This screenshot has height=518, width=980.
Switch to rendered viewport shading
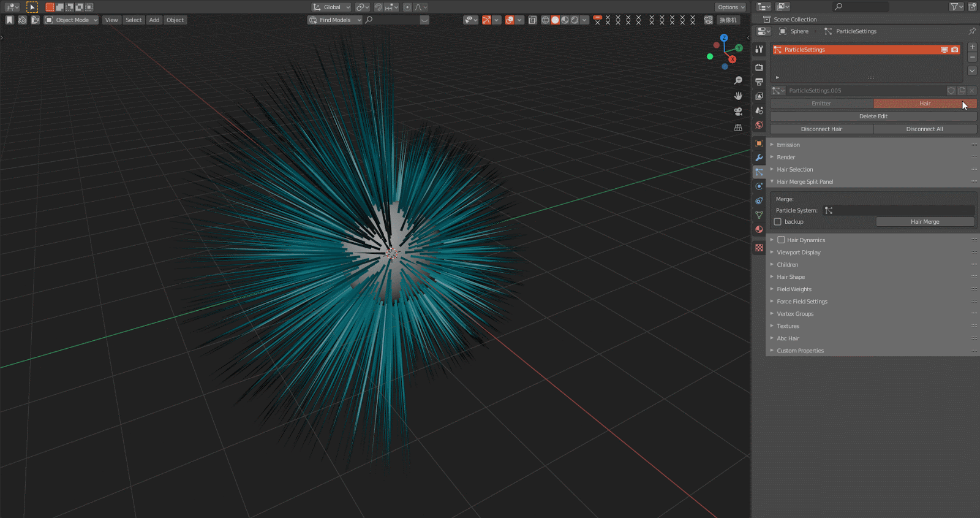pos(575,20)
